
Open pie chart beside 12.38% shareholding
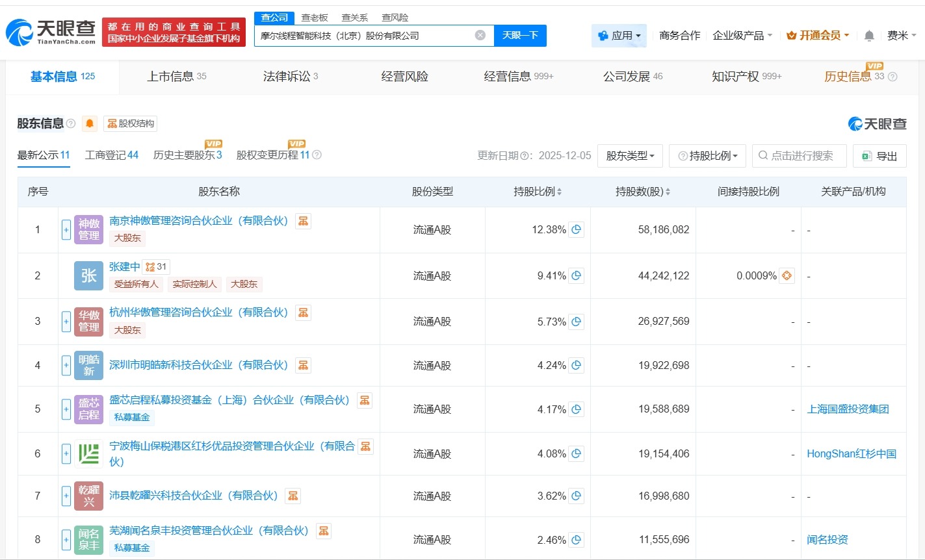coord(575,229)
